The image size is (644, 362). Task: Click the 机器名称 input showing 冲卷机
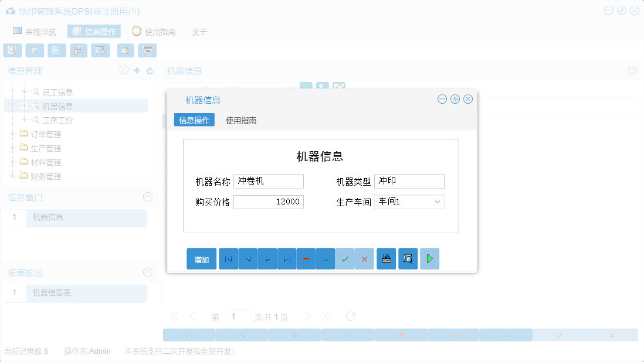coord(268,182)
